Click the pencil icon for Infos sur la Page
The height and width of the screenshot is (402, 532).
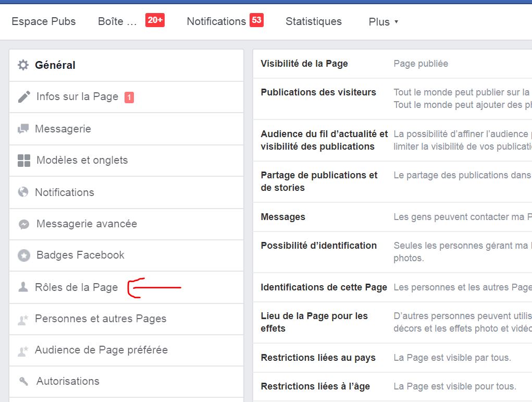click(24, 97)
